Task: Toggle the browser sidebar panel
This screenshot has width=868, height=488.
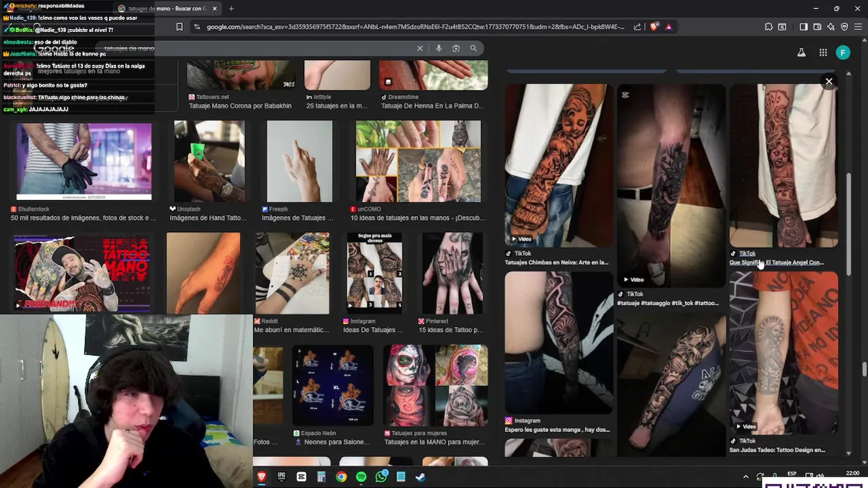Action: tap(804, 27)
